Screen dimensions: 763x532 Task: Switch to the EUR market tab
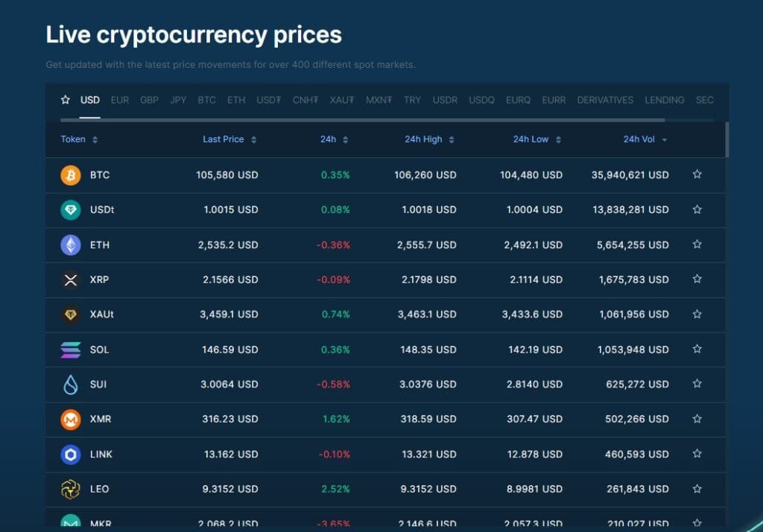[120, 101]
